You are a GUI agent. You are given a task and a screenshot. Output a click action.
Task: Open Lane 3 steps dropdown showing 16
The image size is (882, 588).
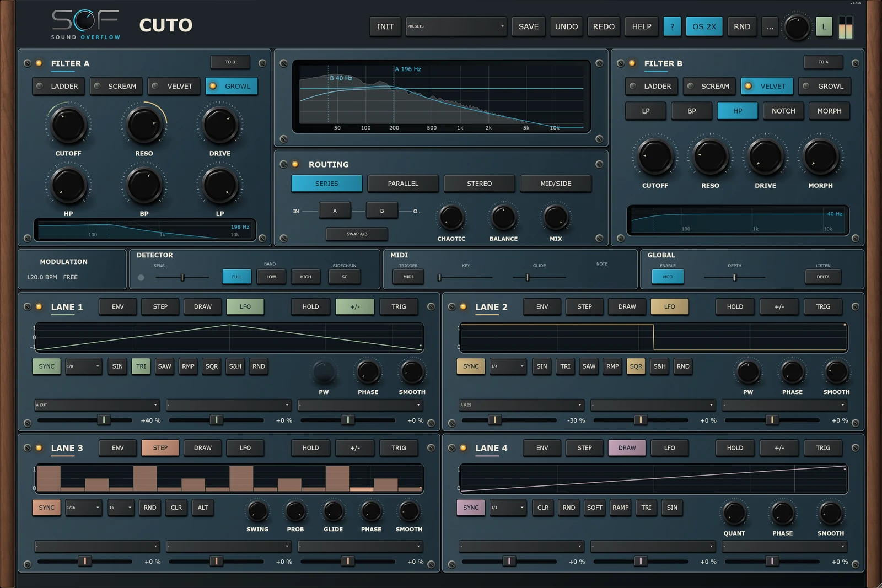pyautogui.click(x=121, y=508)
